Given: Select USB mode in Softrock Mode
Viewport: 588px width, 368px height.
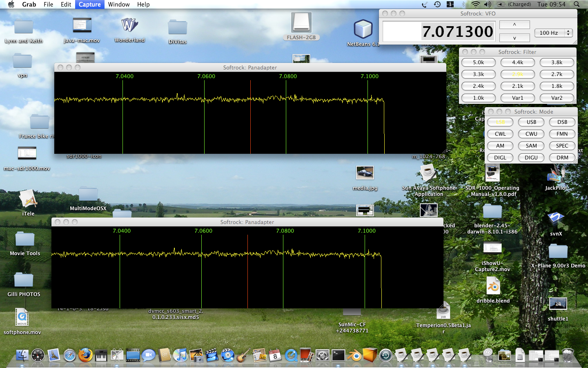Looking at the screenshot, I should [x=531, y=122].
